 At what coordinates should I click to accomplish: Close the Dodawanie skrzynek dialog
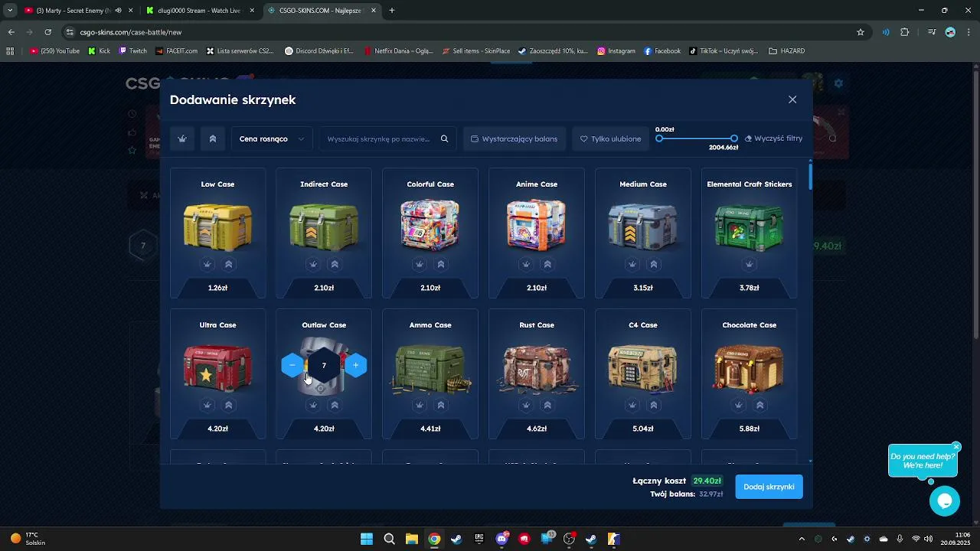tap(792, 99)
